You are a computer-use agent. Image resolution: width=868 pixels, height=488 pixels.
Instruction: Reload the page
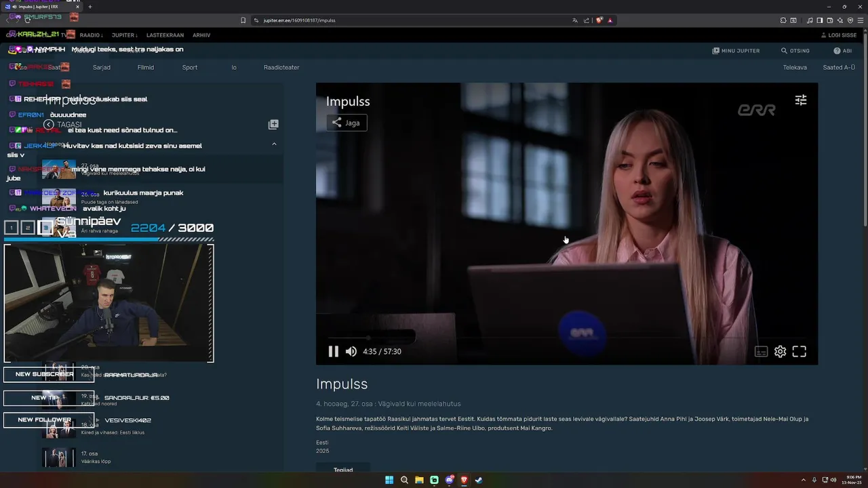coord(27,20)
